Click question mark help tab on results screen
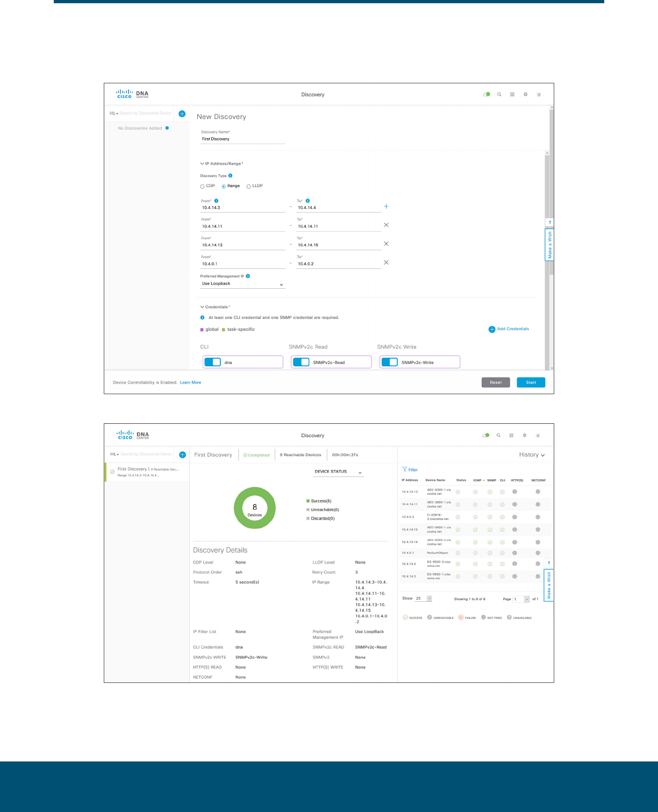 coord(549,563)
